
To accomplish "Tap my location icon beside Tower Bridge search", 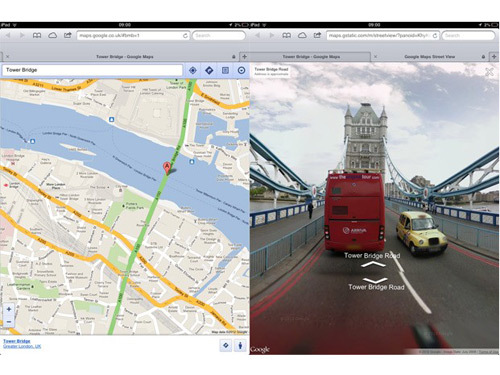I will pos(193,70).
